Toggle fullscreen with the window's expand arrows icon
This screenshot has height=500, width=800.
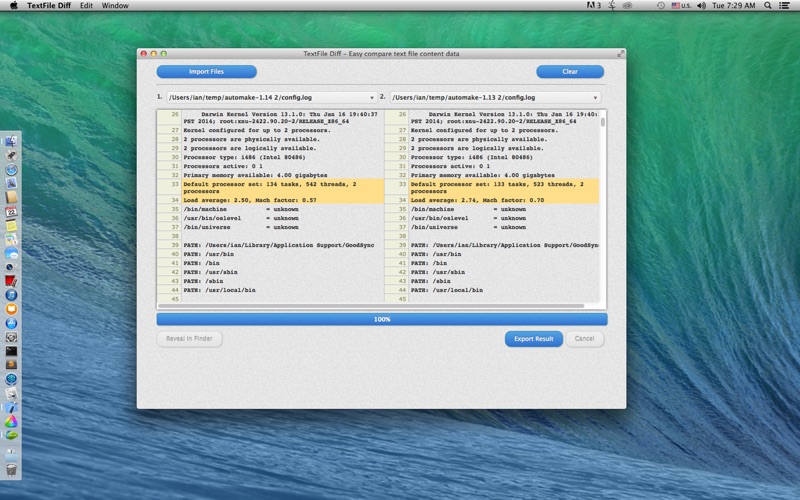tap(620, 54)
